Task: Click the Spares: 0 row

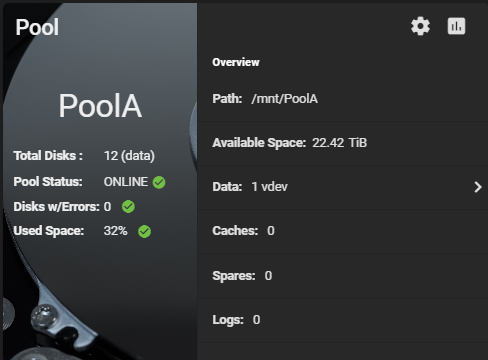Action: 343,276
